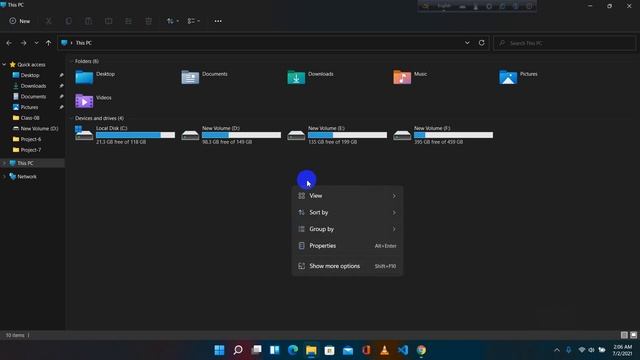Open Task View on taskbar
Viewport: 640px width, 360px height.
coord(256,350)
